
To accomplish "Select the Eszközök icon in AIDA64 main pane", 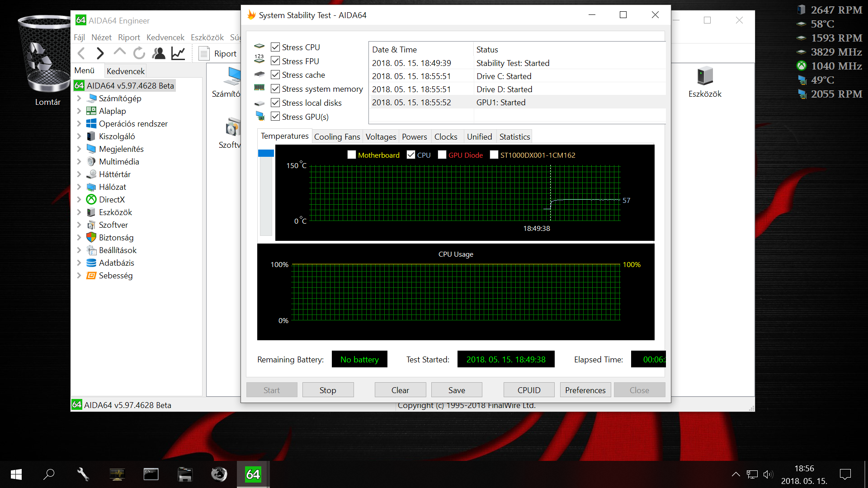I will coord(705,82).
